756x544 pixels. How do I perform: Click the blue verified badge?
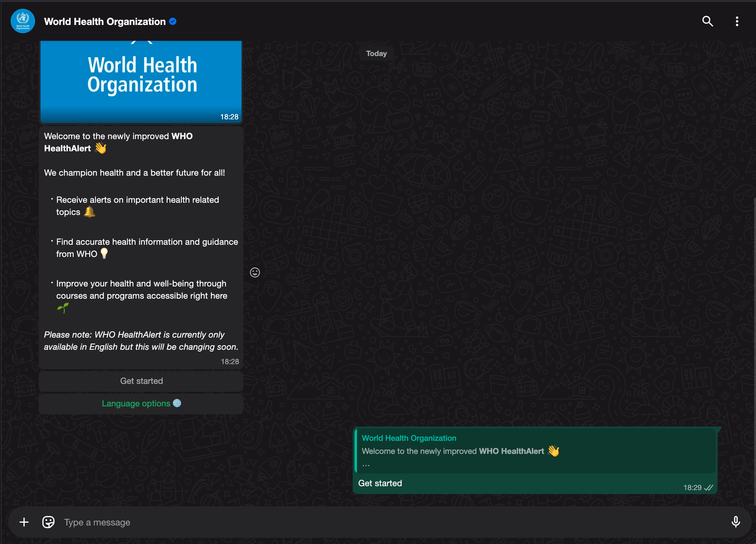tap(173, 21)
